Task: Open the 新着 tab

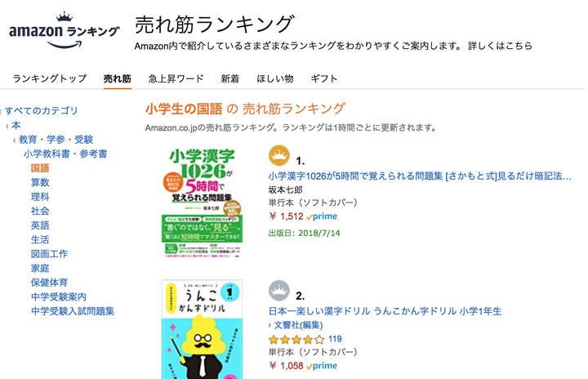Action: tap(230, 78)
